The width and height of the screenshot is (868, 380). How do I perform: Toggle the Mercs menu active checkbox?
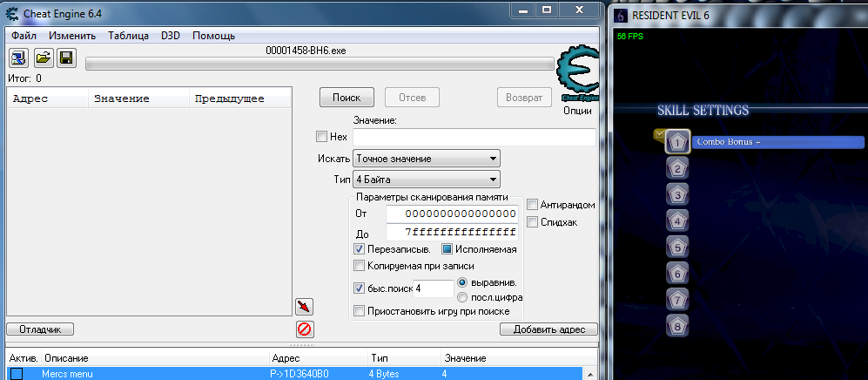pos(17,374)
